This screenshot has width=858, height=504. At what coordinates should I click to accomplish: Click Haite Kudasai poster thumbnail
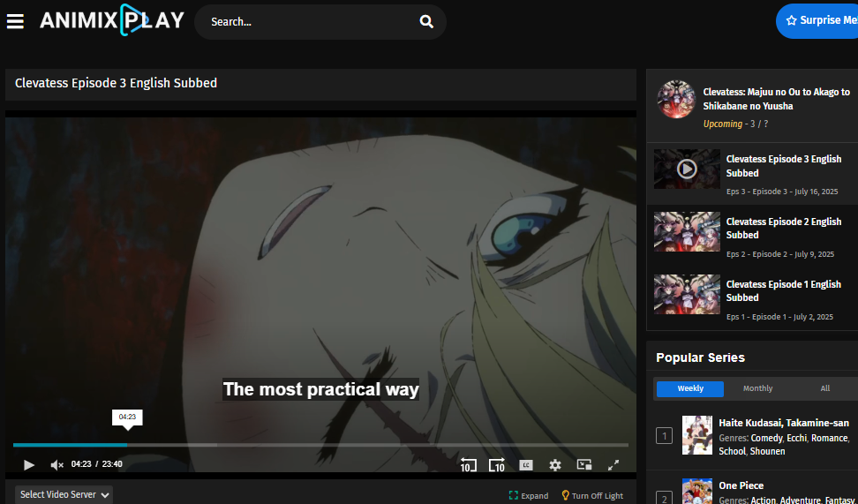click(x=697, y=435)
